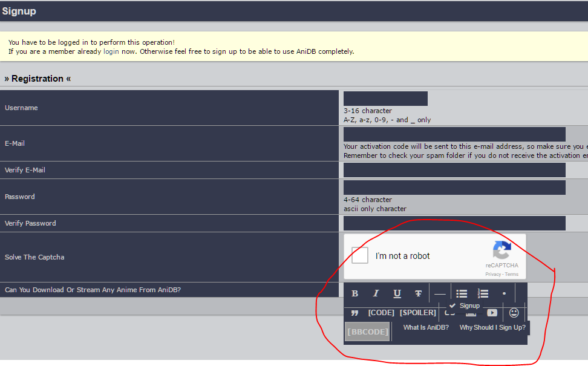Apply underline formatting
This screenshot has width=588, height=366.
pos(397,293)
